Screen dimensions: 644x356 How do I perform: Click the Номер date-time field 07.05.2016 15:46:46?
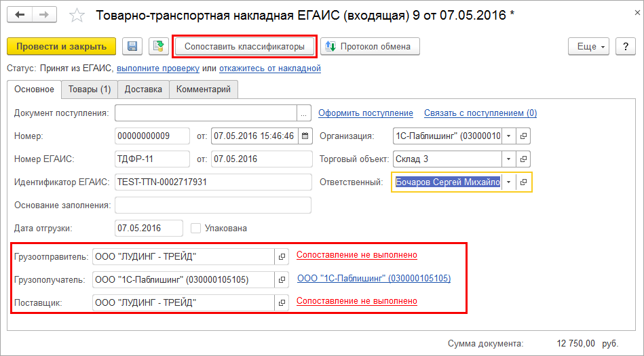click(x=254, y=136)
